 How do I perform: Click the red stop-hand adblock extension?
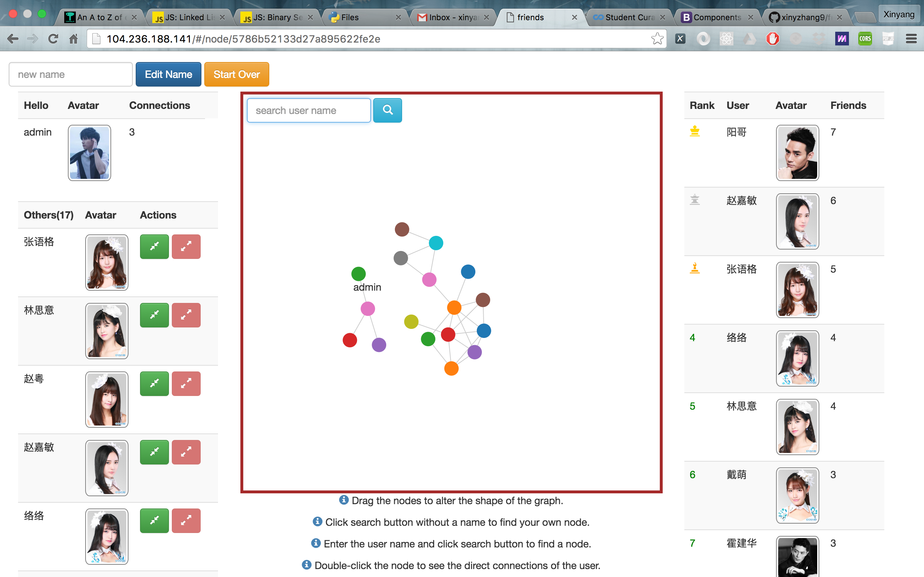point(772,39)
